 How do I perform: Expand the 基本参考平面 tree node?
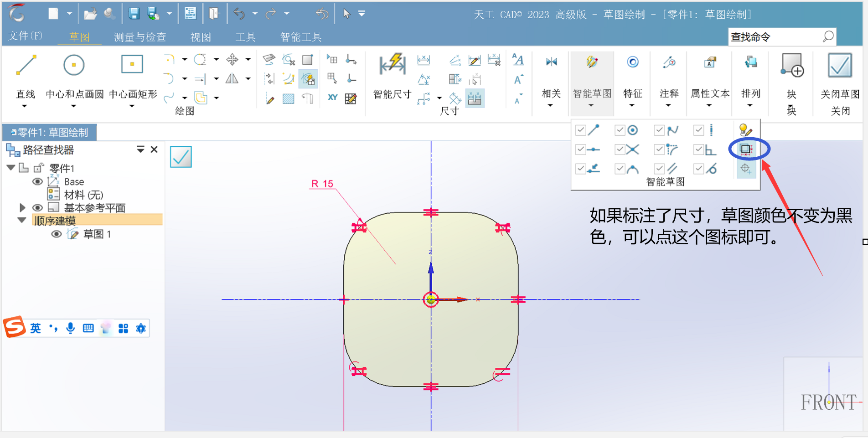point(22,207)
